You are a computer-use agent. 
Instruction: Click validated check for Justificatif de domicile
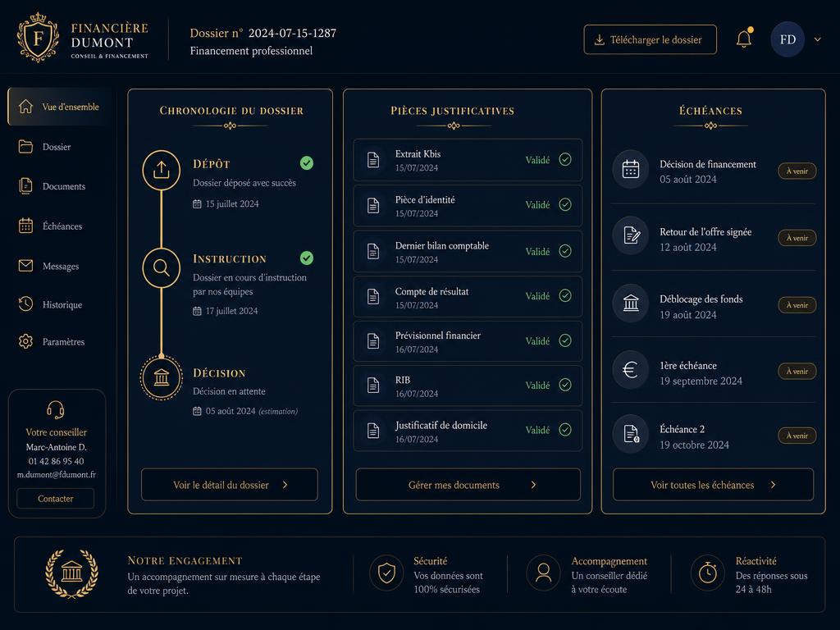click(565, 429)
